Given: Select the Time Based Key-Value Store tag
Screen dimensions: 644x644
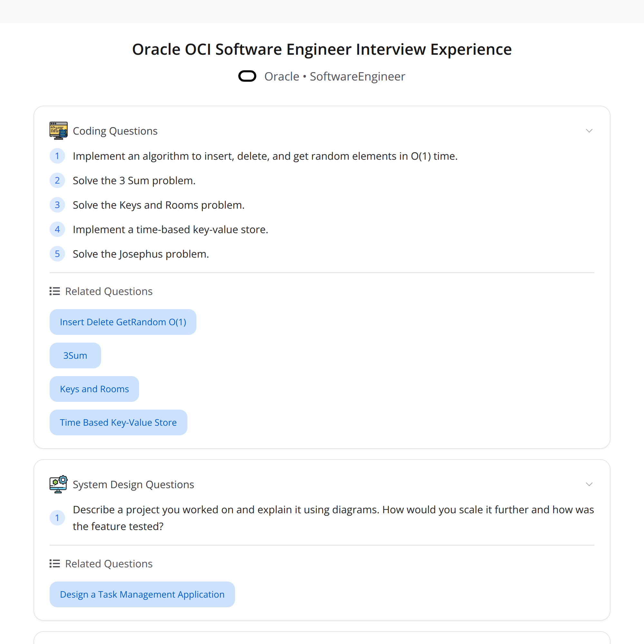Looking at the screenshot, I should point(118,422).
